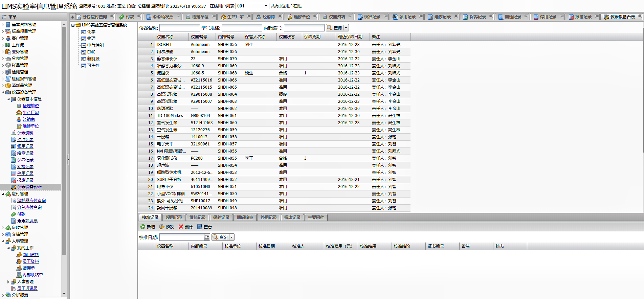Open the dropdown arrow beside instrument 查询
This screenshot has width=644, height=299.
346,28
